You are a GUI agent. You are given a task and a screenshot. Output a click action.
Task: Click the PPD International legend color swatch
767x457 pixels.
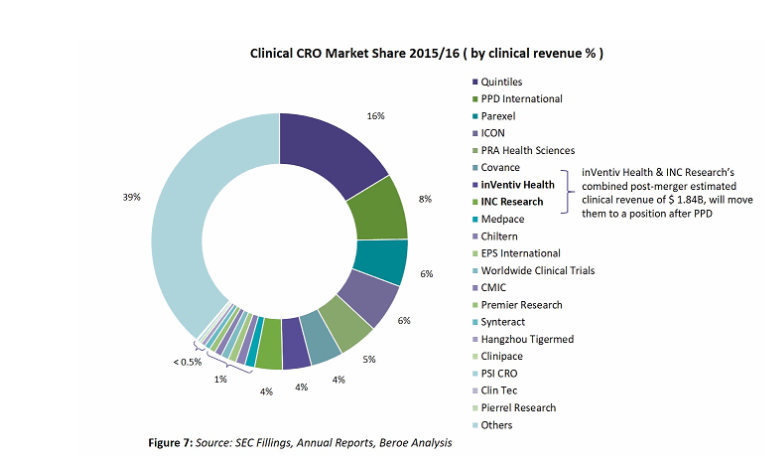(x=475, y=99)
